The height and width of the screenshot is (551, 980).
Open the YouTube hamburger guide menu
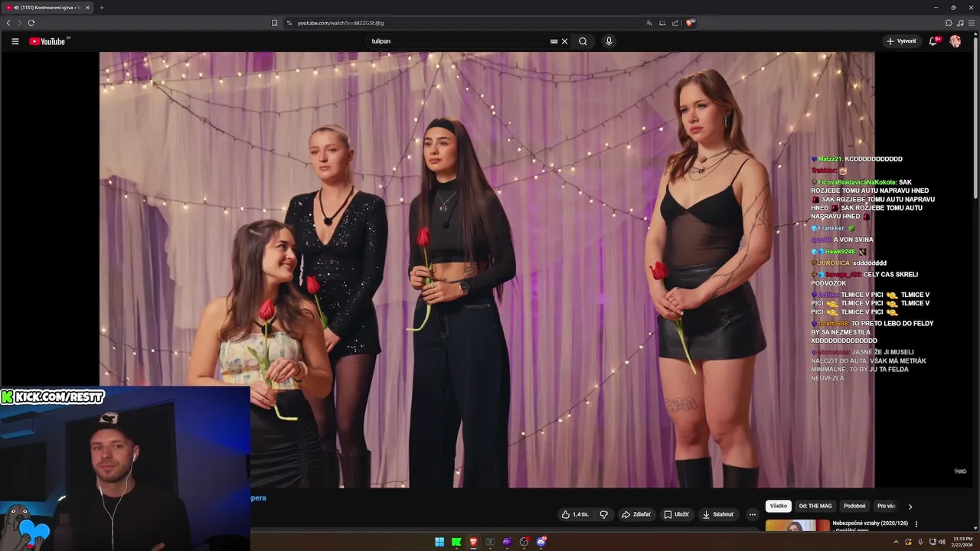(15, 41)
